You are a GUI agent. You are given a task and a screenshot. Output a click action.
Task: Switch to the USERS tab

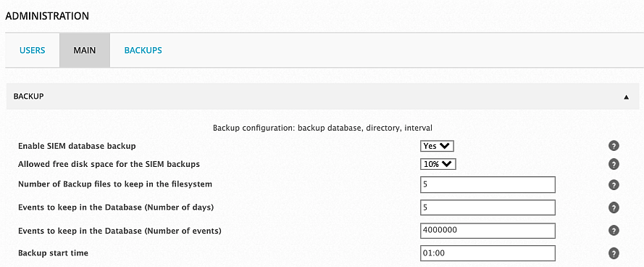(x=33, y=51)
